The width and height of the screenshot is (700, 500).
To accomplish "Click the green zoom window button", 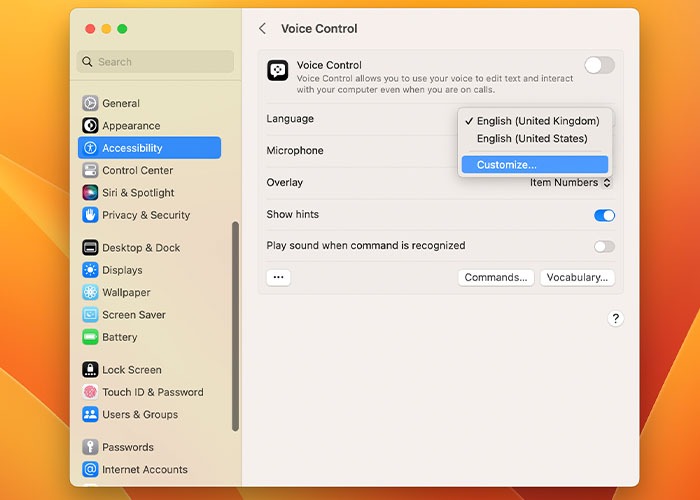I will coord(122,29).
